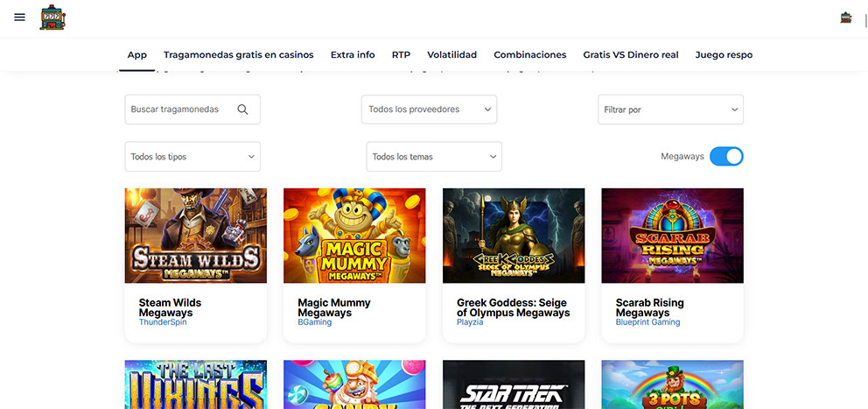Click the top-right slot machine icon
Screen dimensions: 868x409
tap(845, 18)
